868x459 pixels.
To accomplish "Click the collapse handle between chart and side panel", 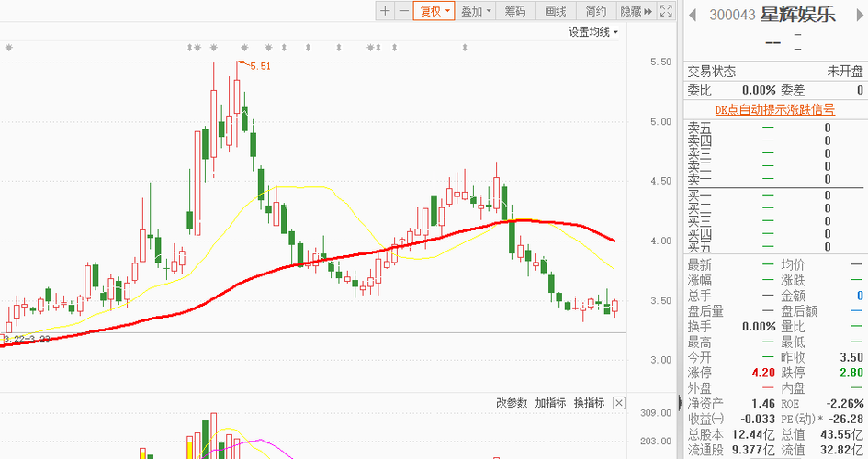I will pos(679,402).
